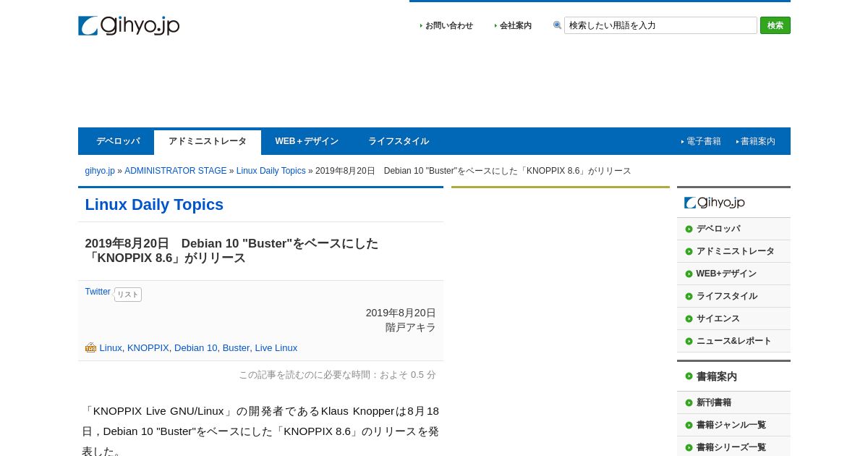Viewport: 868px width, 456px height.
Task: Click the green bullet beside 新刊書籍
Action: (x=689, y=402)
